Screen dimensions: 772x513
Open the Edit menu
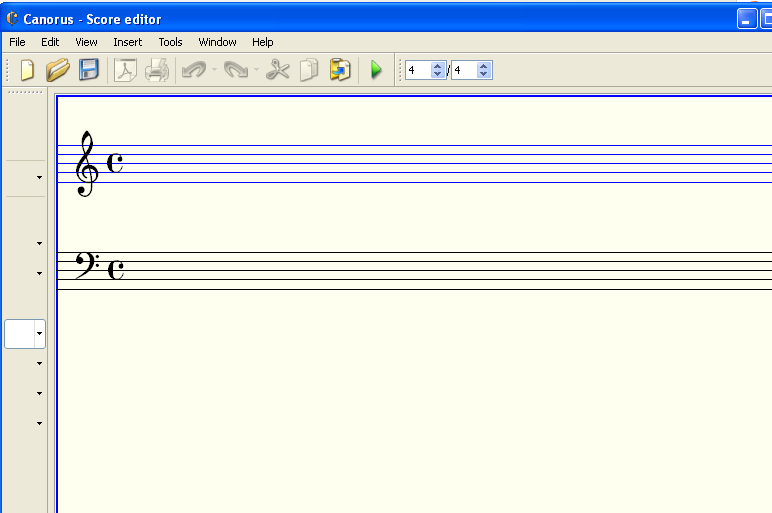coord(50,42)
